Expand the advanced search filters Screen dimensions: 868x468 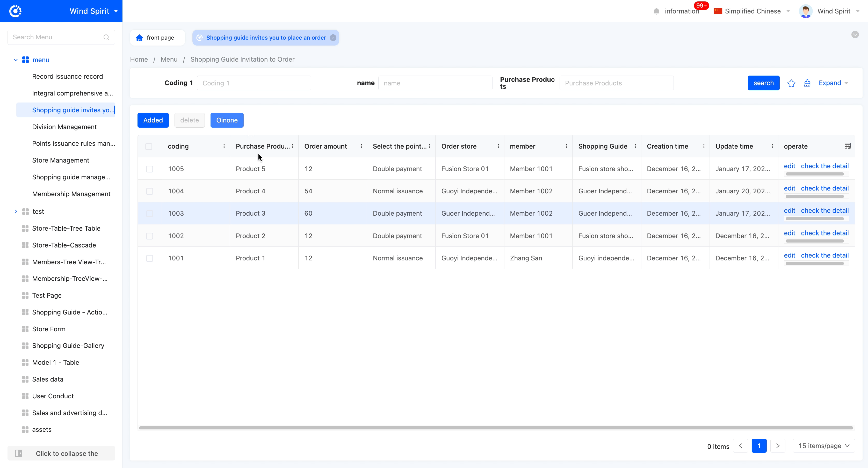tap(833, 83)
